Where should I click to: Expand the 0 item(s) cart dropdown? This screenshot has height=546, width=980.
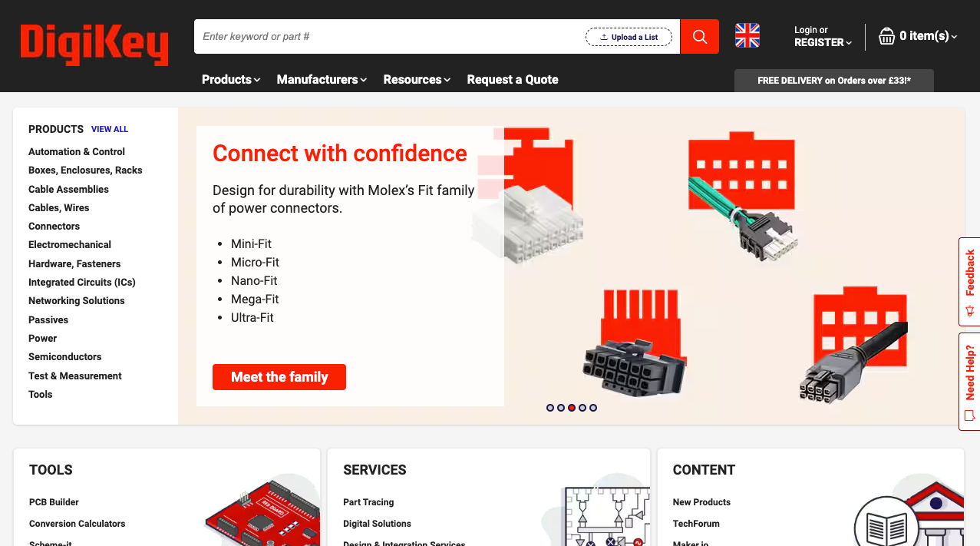pos(928,36)
